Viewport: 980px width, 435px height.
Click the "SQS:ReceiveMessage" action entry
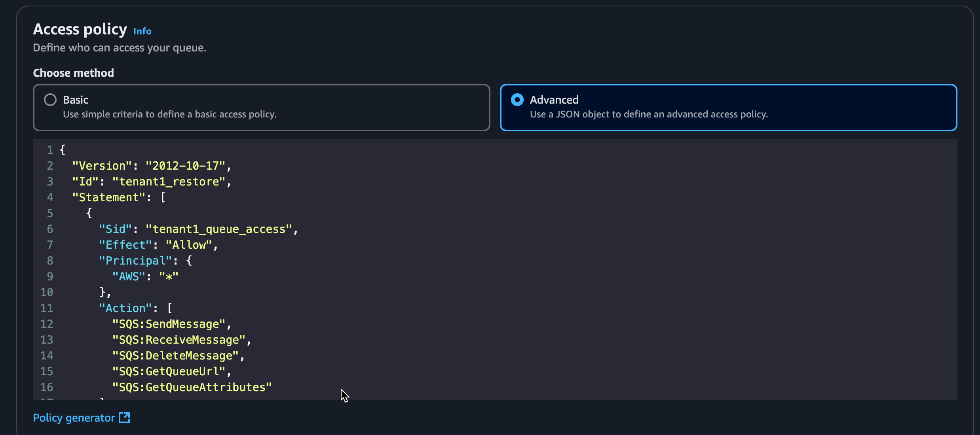(179, 340)
